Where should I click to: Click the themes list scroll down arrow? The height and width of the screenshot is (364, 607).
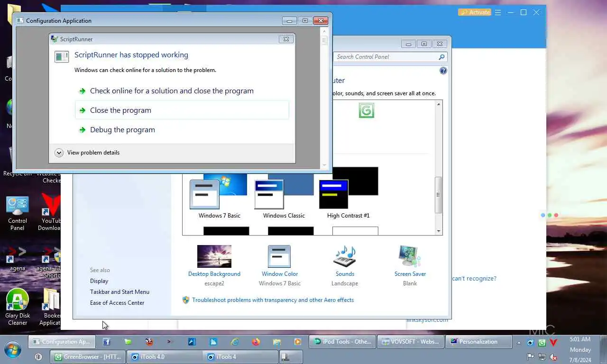[439, 231]
